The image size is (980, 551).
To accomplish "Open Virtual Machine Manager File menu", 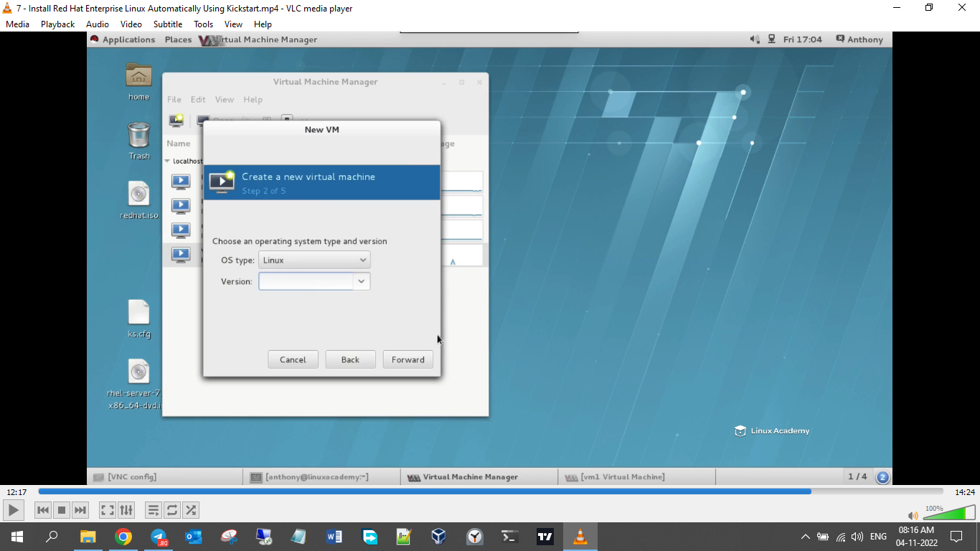I will coord(174,100).
